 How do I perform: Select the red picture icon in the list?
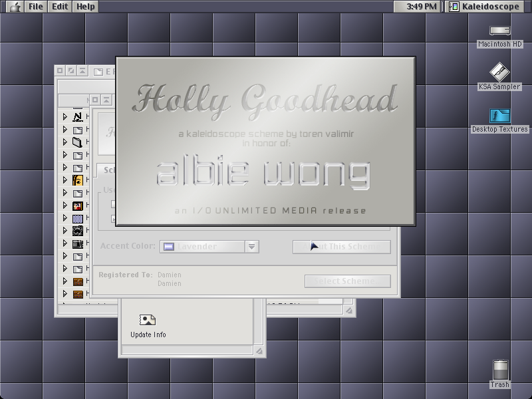point(78,205)
